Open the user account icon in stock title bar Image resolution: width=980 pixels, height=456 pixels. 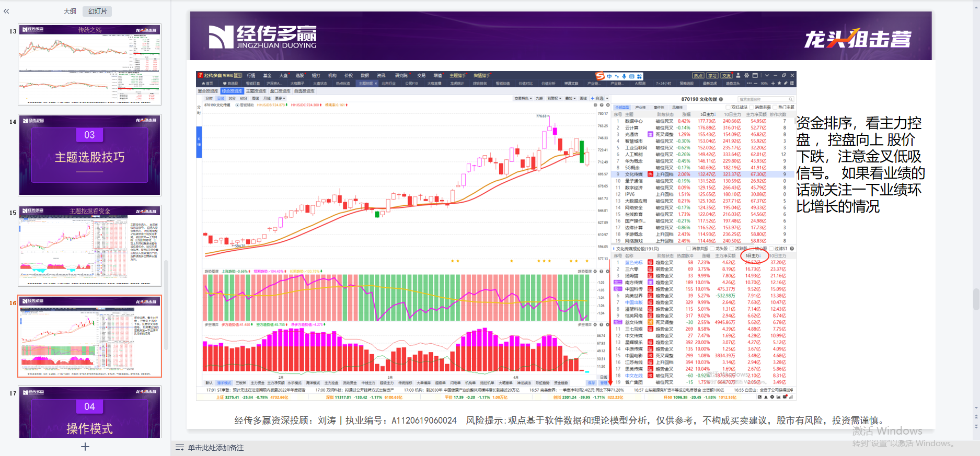coord(738,76)
